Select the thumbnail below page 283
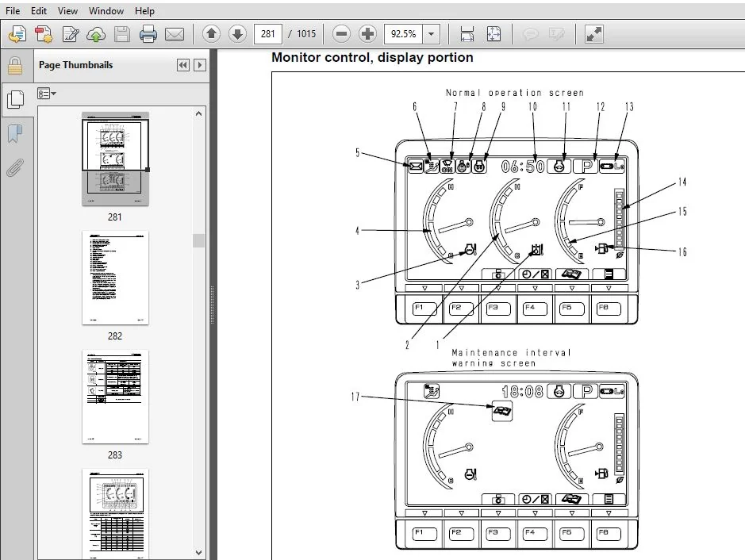This screenshot has height=560, width=745. (115, 514)
